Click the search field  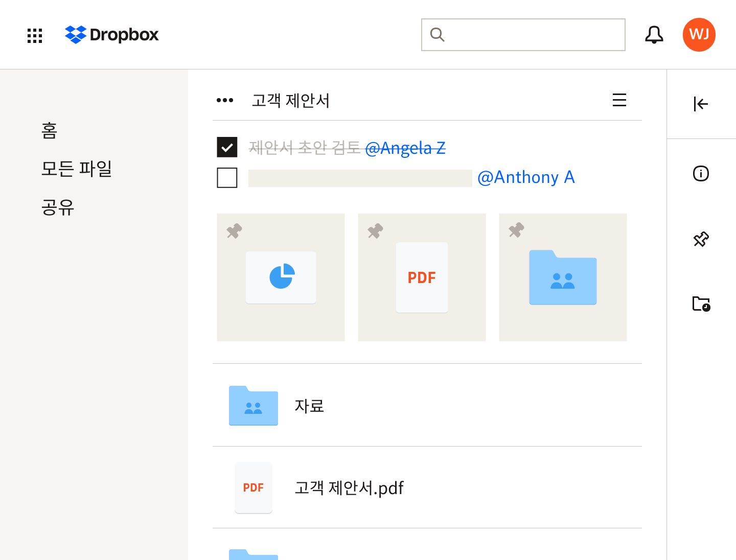tap(523, 34)
